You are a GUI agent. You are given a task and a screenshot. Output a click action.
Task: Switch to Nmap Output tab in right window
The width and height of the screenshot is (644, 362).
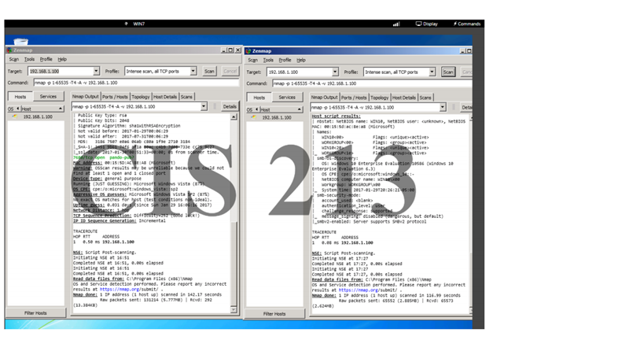click(325, 98)
